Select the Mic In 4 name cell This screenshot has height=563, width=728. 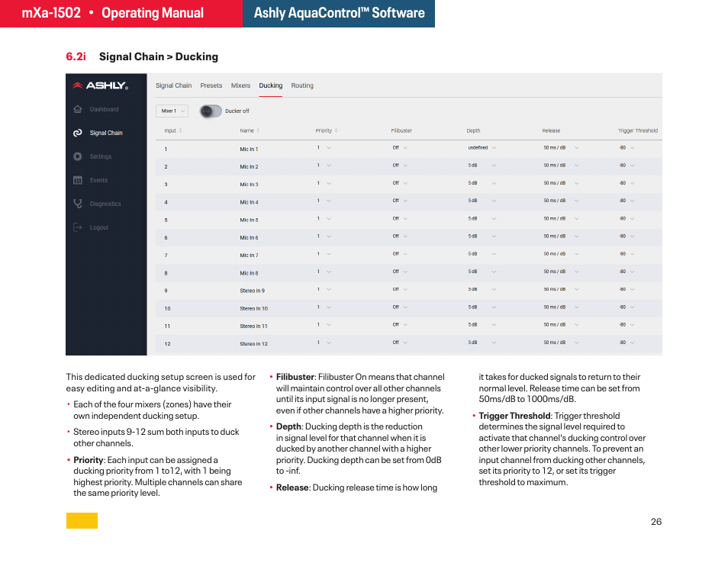[x=249, y=202]
